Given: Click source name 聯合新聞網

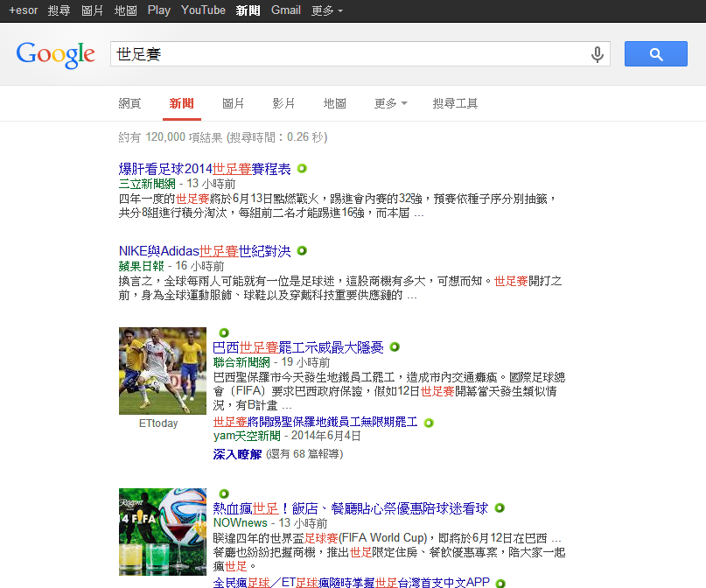Looking at the screenshot, I should (x=241, y=362).
